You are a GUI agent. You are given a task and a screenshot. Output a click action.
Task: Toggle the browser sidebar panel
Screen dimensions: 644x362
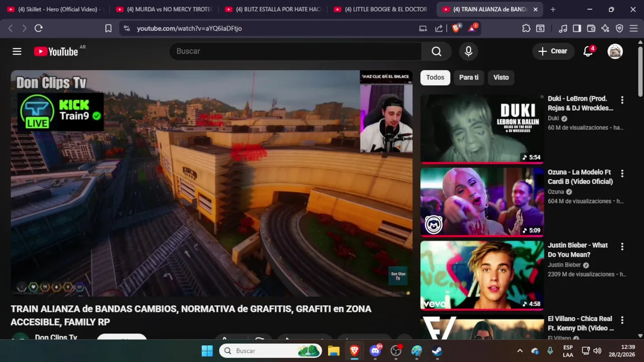577,29
